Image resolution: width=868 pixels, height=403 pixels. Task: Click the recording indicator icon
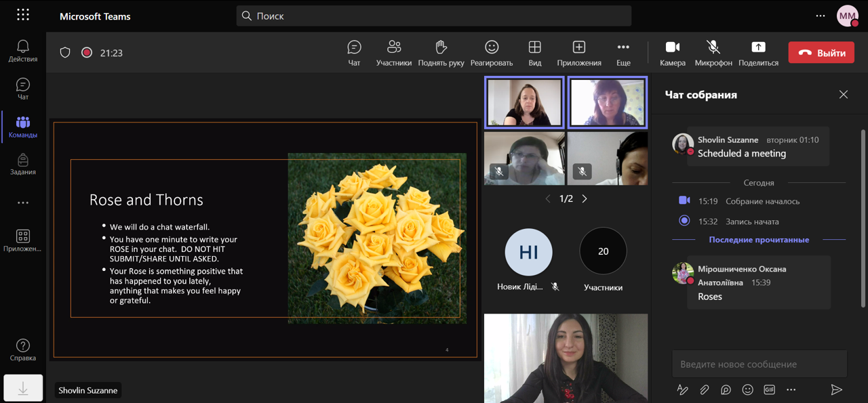click(87, 52)
